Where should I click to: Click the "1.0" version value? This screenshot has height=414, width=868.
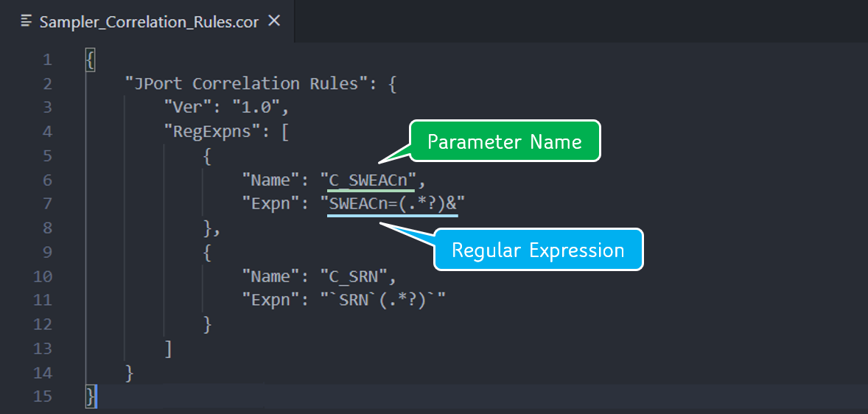click(x=256, y=108)
